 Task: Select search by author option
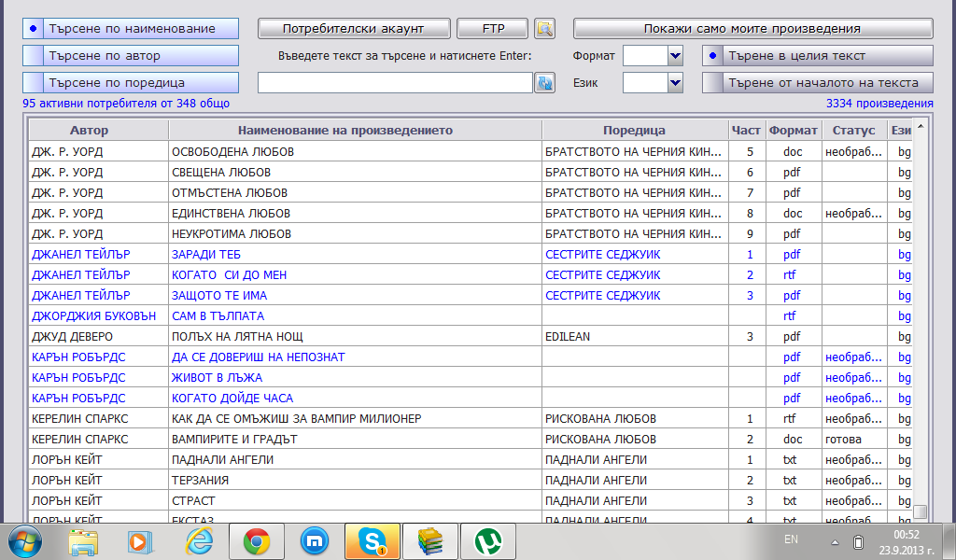pos(131,55)
